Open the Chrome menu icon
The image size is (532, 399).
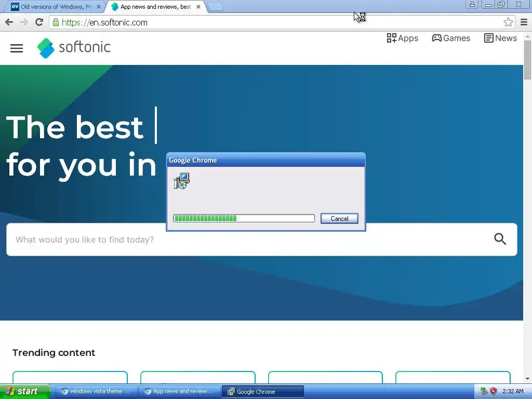click(x=524, y=22)
